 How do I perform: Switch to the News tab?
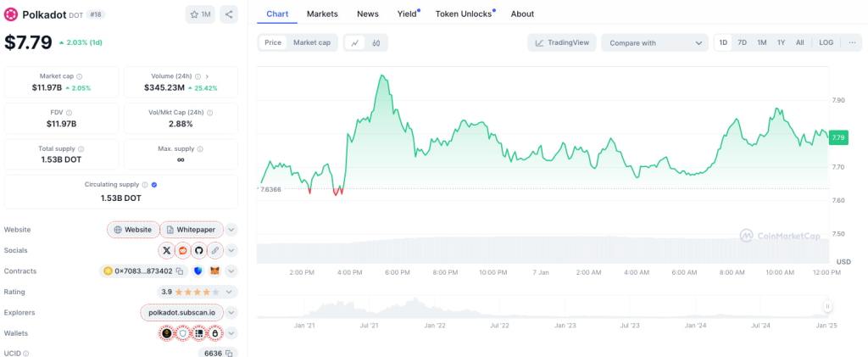(368, 14)
